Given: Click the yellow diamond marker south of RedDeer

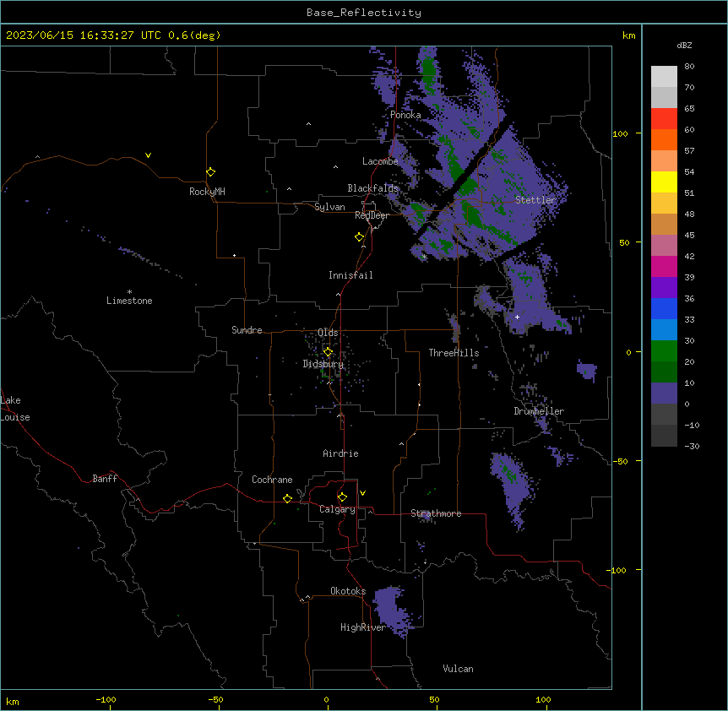Looking at the screenshot, I should point(360,237).
